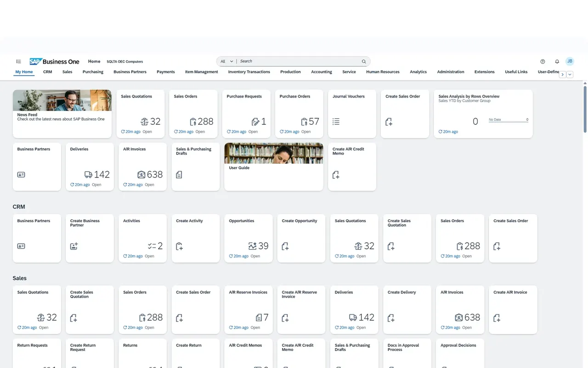Click the News Feed image tile

click(x=62, y=114)
